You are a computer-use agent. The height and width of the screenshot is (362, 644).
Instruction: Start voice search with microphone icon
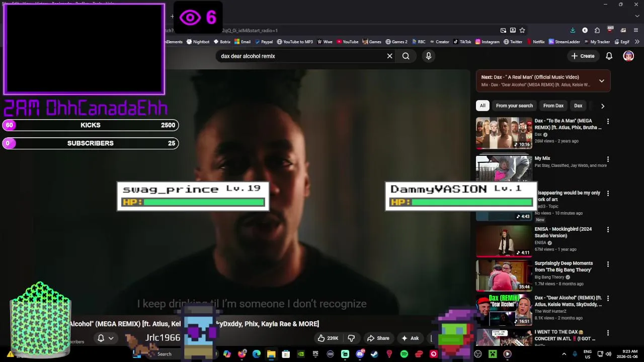coord(429,56)
